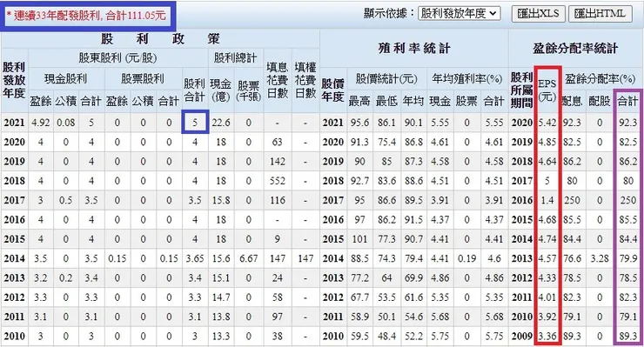Click the 股票股利 column header

pyautogui.click(x=143, y=78)
